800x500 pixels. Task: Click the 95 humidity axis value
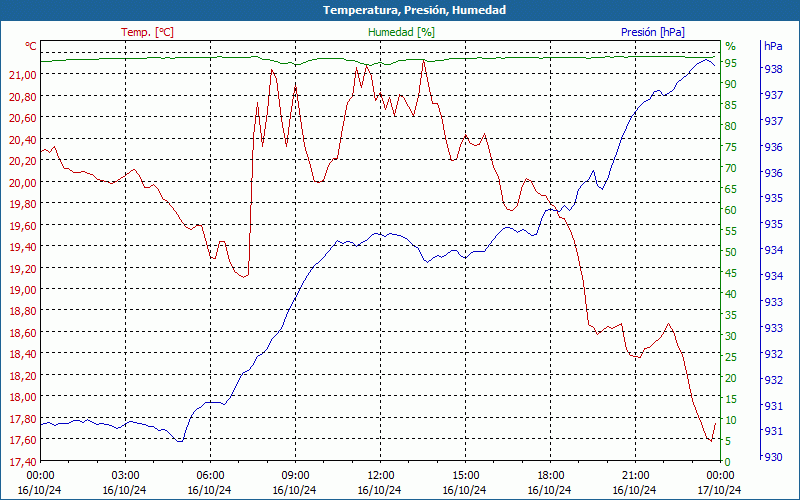(731, 63)
